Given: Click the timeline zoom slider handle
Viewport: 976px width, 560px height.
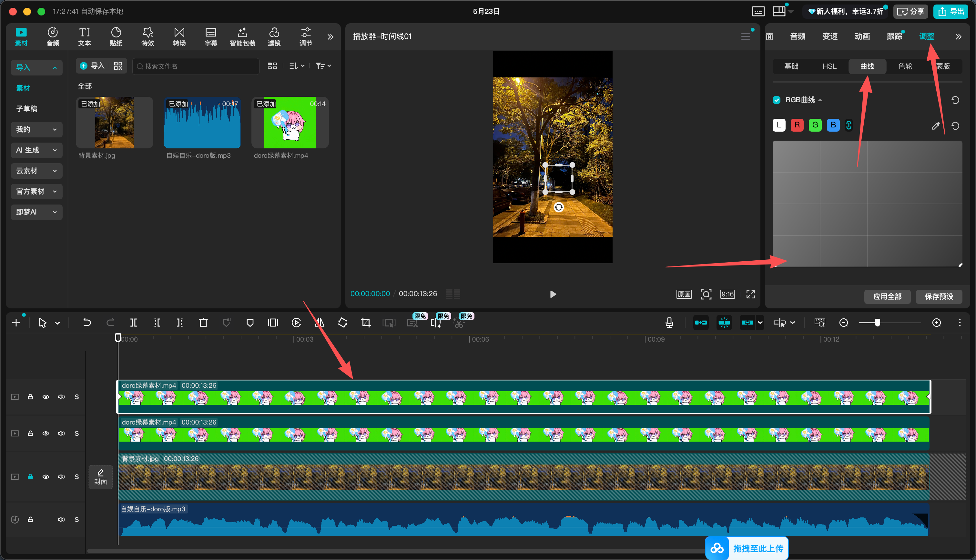Looking at the screenshot, I should pyautogui.click(x=877, y=323).
